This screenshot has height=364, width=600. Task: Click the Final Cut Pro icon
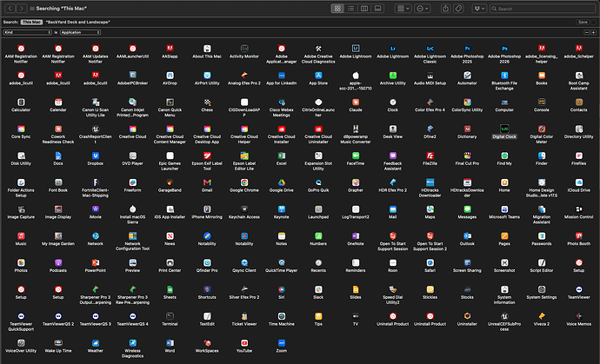point(467,156)
